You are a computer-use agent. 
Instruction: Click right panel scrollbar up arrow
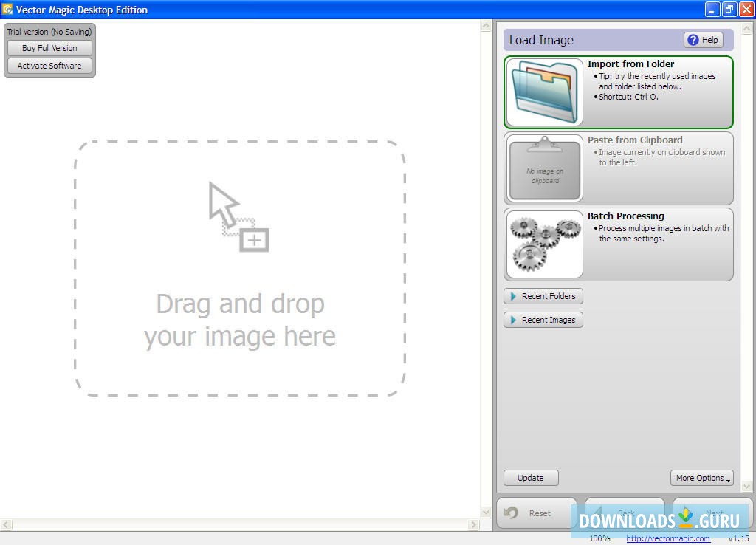[746, 29]
